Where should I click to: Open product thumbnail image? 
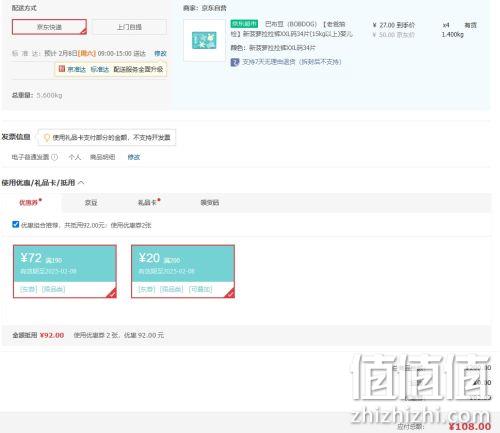(x=204, y=40)
